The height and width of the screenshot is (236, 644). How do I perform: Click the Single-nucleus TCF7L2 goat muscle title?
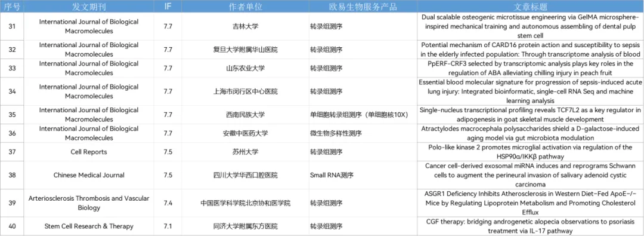coord(531,115)
